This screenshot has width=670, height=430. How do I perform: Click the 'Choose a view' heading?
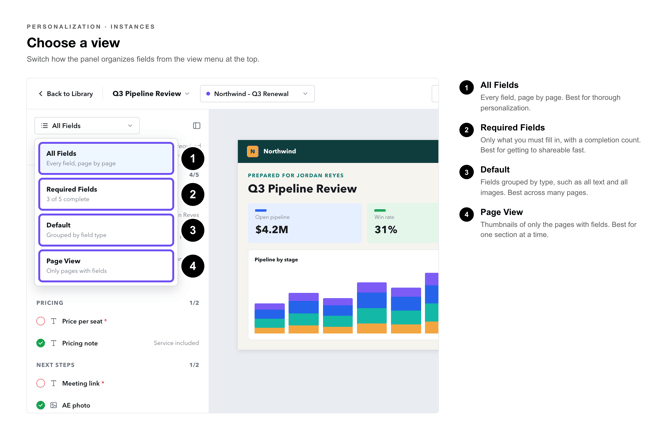[73, 43]
